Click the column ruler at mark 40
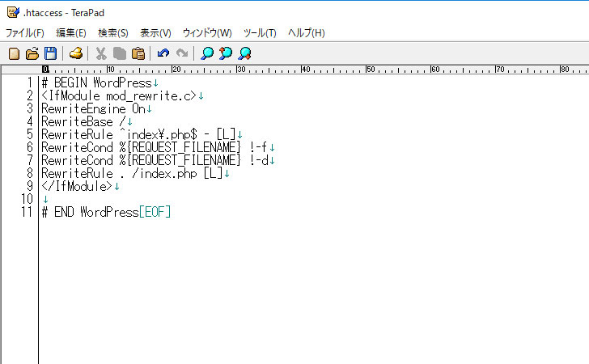This screenshot has width=589, height=364. (x=306, y=69)
